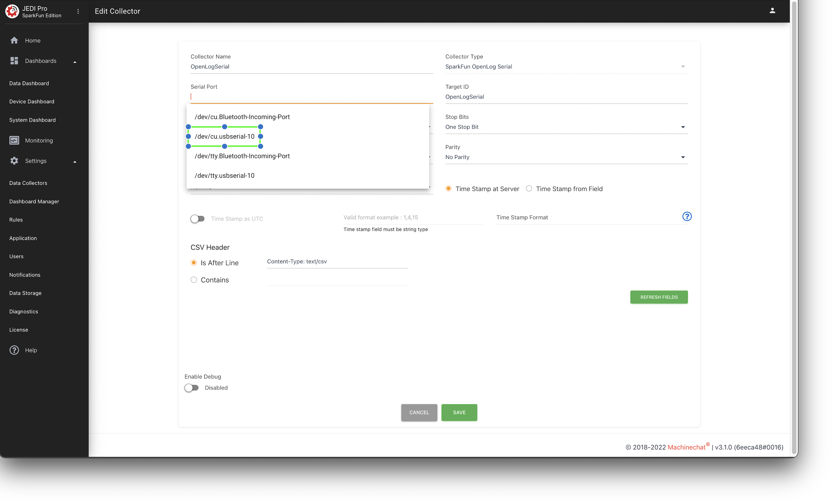
Task: Select Time Stamp at Server radio
Action: [448, 189]
